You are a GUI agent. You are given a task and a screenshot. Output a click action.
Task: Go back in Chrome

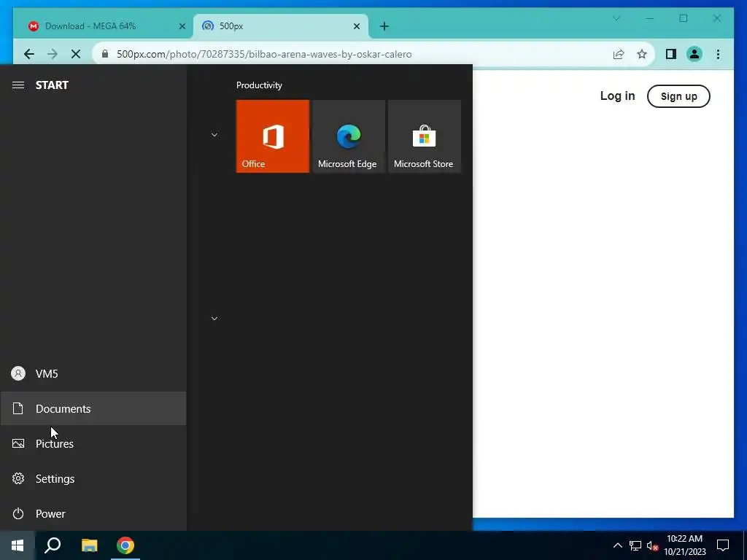(x=29, y=54)
